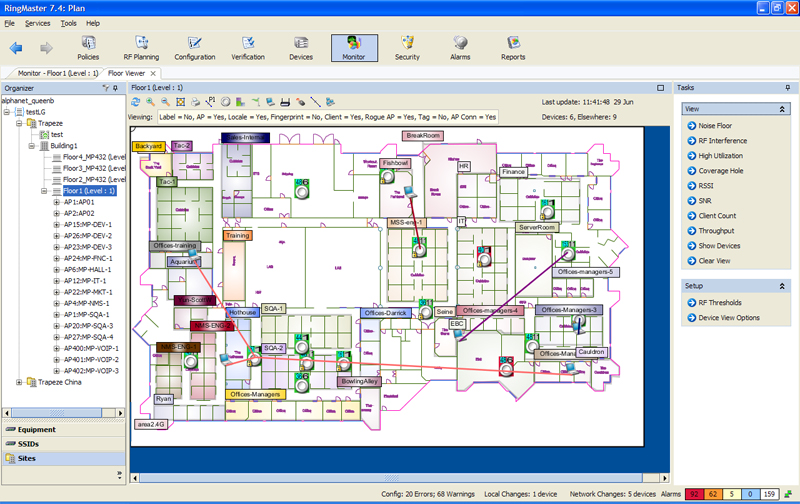Select AP402:MP-VOIP-3 in the tree

pos(91,371)
